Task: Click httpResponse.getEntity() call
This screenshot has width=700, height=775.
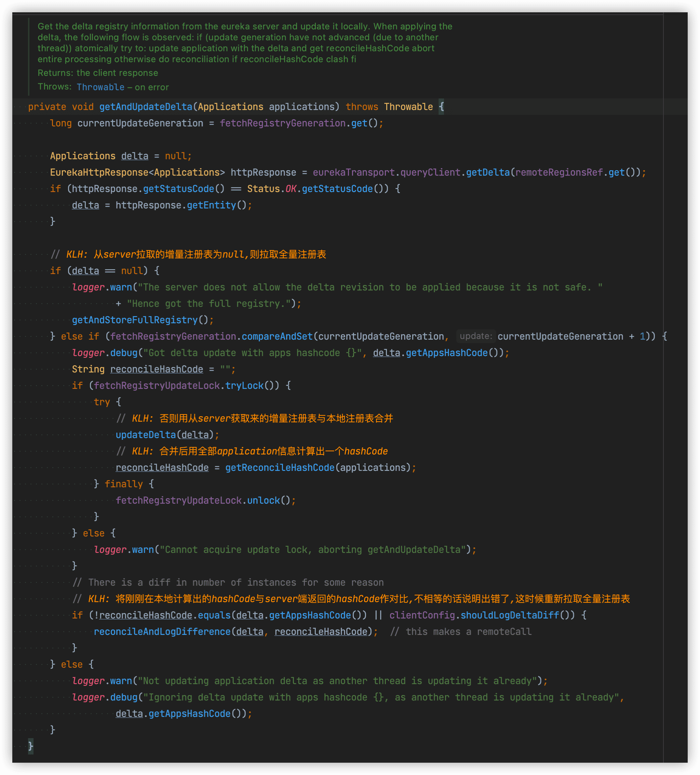Action: 181,205
